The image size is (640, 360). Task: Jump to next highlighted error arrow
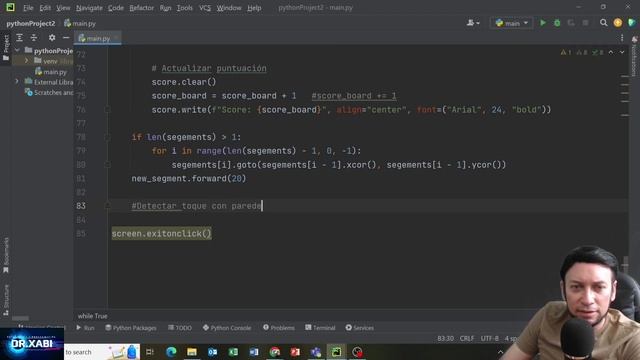tap(622, 52)
